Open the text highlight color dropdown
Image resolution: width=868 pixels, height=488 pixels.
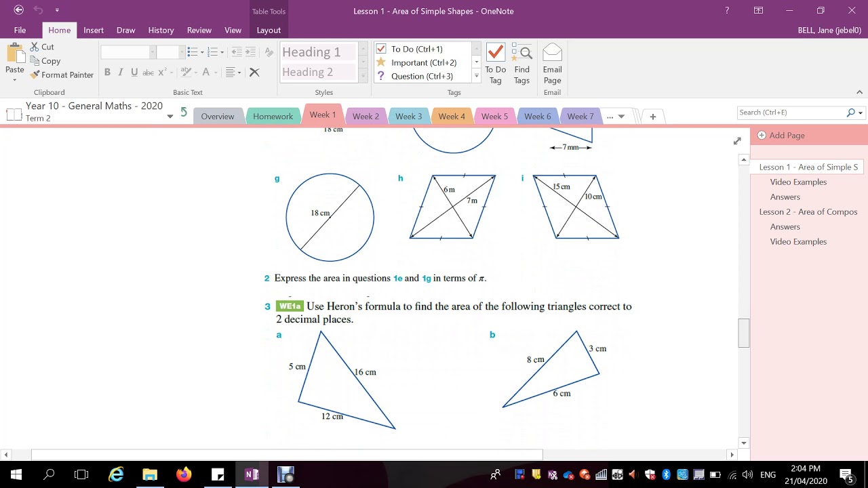197,73
